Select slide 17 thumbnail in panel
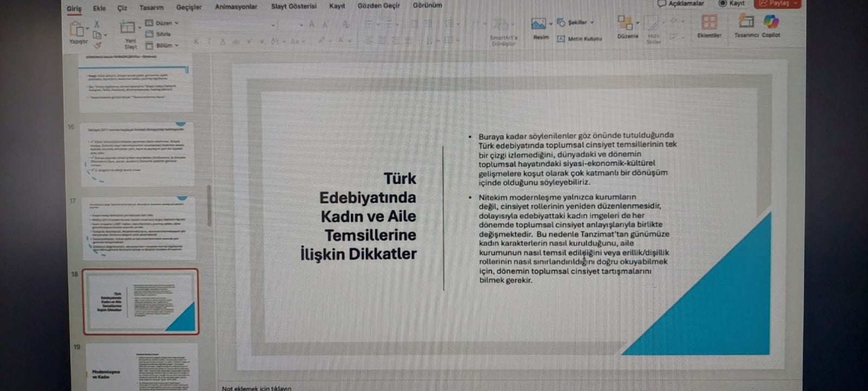 pyautogui.click(x=141, y=228)
